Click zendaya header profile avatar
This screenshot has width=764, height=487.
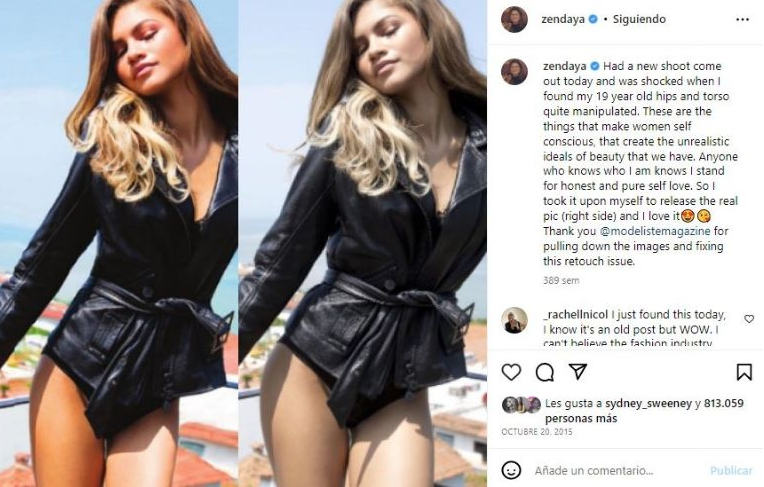[515, 19]
